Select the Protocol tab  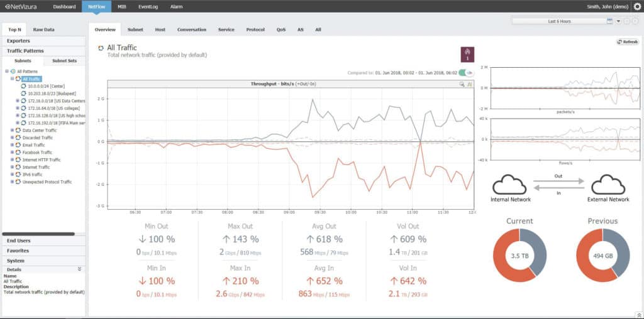(255, 30)
